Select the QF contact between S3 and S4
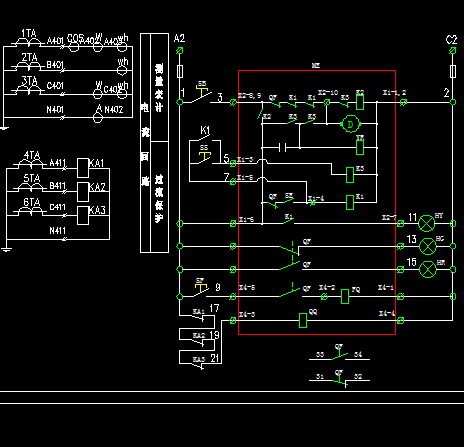Screen dimensions: 464x447 click(x=339, y=356)
